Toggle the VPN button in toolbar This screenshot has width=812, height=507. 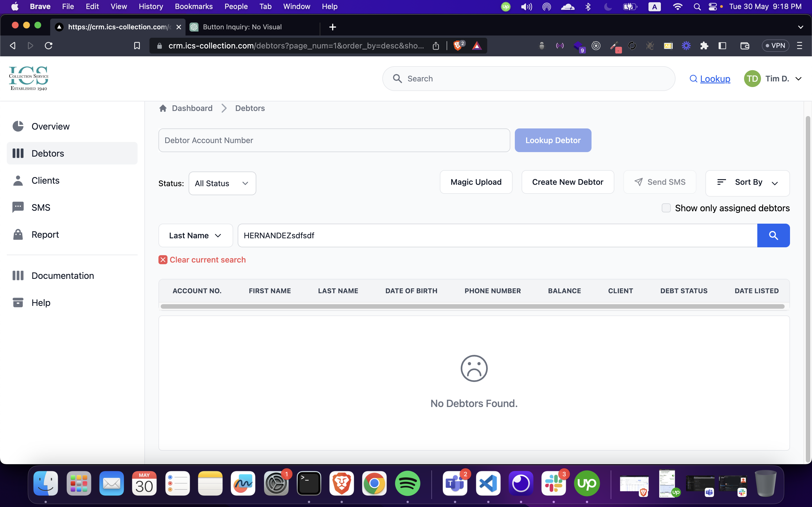[775, 46]
